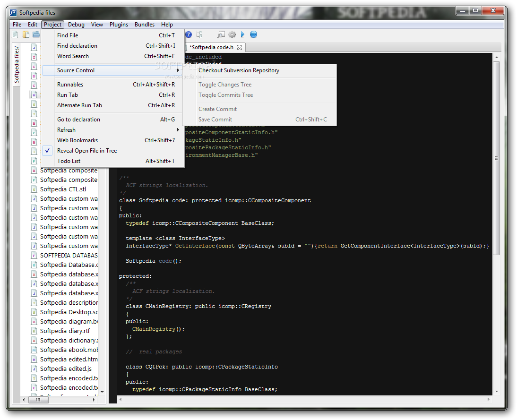Image resolution: width=517 pixels, height=420 pixels.
Task: Open the gear settings toolbar icon
Action: [232, 34]
